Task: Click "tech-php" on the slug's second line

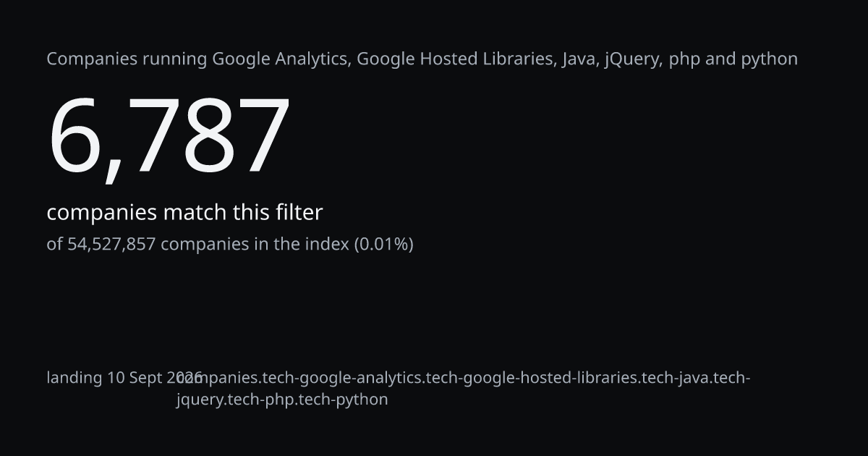Action: coord(258,400)
